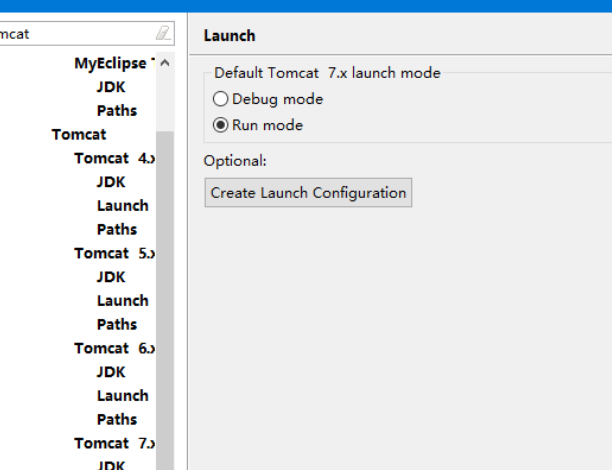Open Paths under Tomcat 4.x

[x=117, y=230]
